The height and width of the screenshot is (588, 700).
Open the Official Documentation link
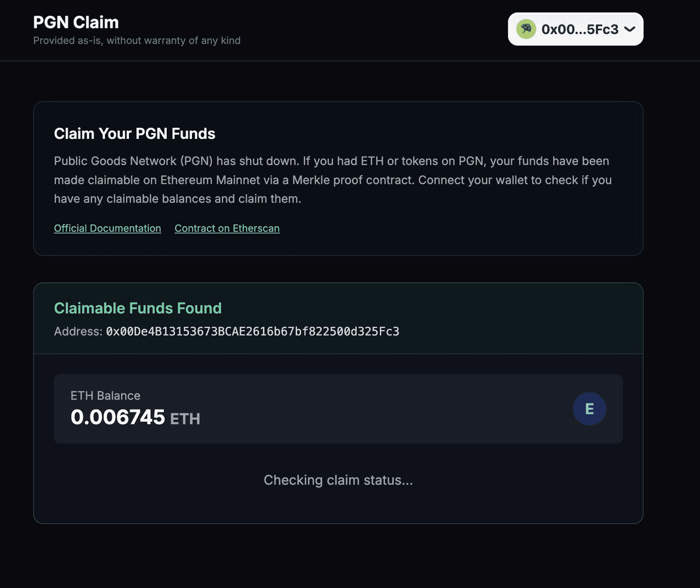click(x=107, y=228)
